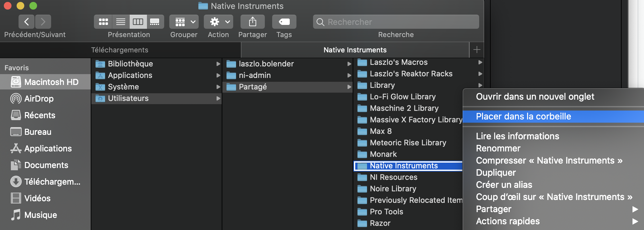The width and height of the screenshot is (644, 230).
Task: Click the Tags toolbar icon
Action: click(x=284, y=22)
